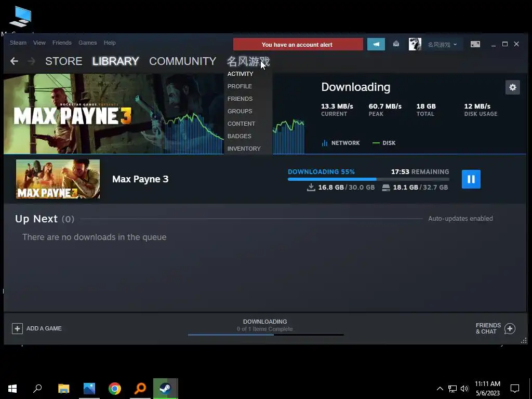Select INVENTORY in profile dropdown
The image size is (532, 399).
(x=244, y=149)
